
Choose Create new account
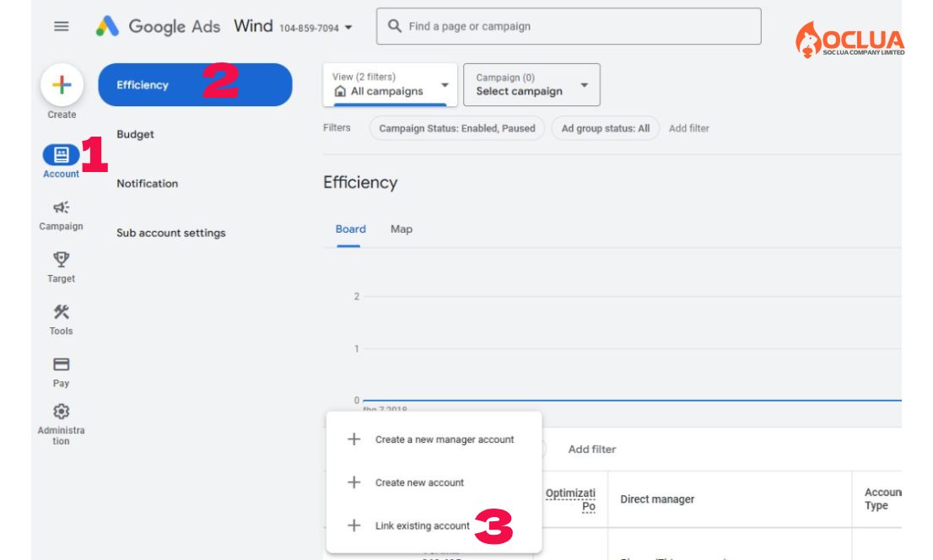tap(419, 482)
